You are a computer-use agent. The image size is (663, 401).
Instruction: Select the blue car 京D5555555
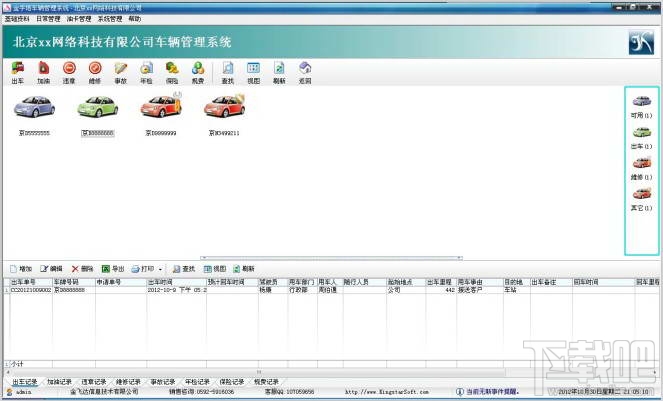pos(34,114)
